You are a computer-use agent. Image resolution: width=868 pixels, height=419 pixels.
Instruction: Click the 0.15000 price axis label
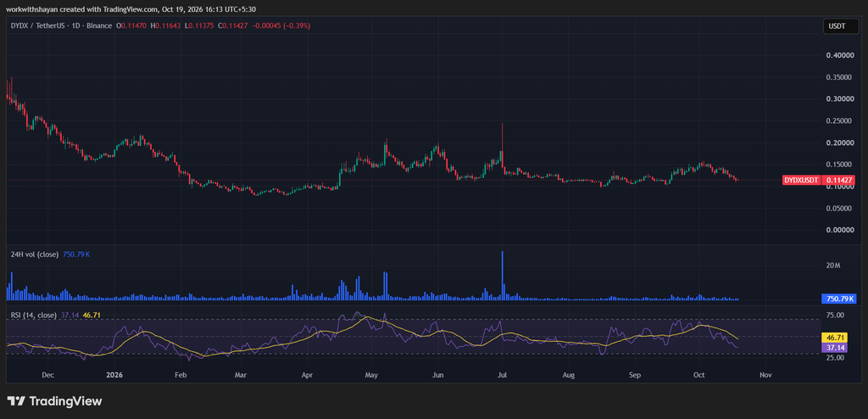pos(837,165)
